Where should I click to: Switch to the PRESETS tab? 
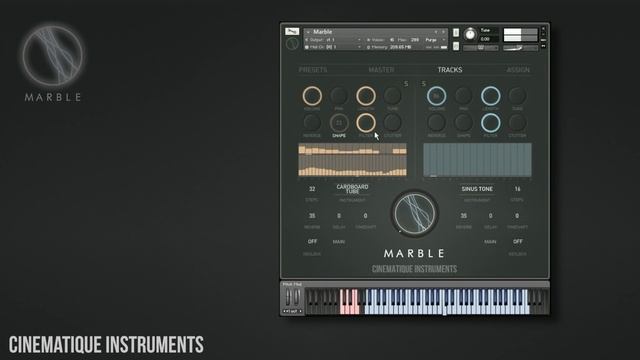pos(313,70)
